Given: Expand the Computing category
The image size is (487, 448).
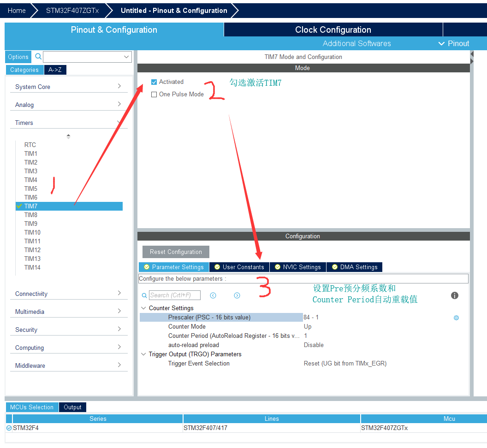Looking at the screenshot, I should [69, 348].
